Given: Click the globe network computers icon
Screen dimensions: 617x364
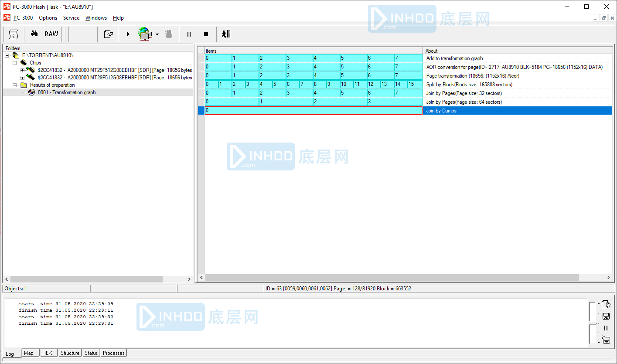Looking at the screenshot, I should click(x=145, y=34).
